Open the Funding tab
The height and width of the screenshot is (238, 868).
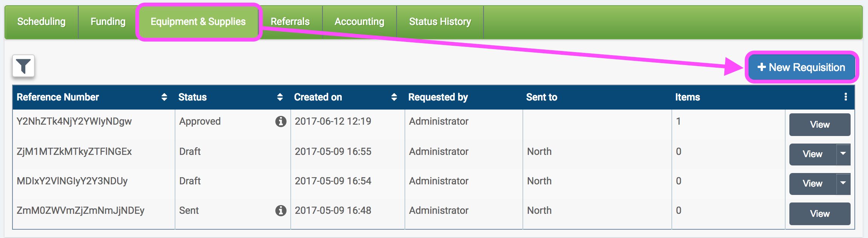tap(108, 22)
